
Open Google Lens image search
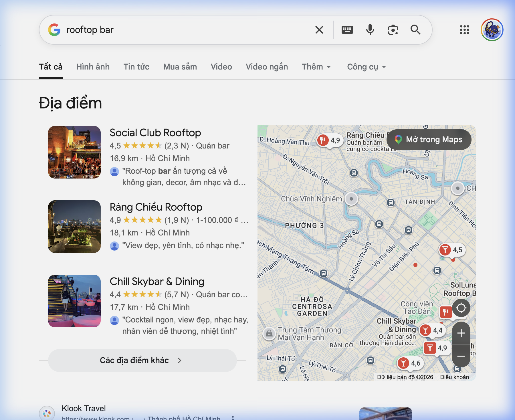pos(393,30)
